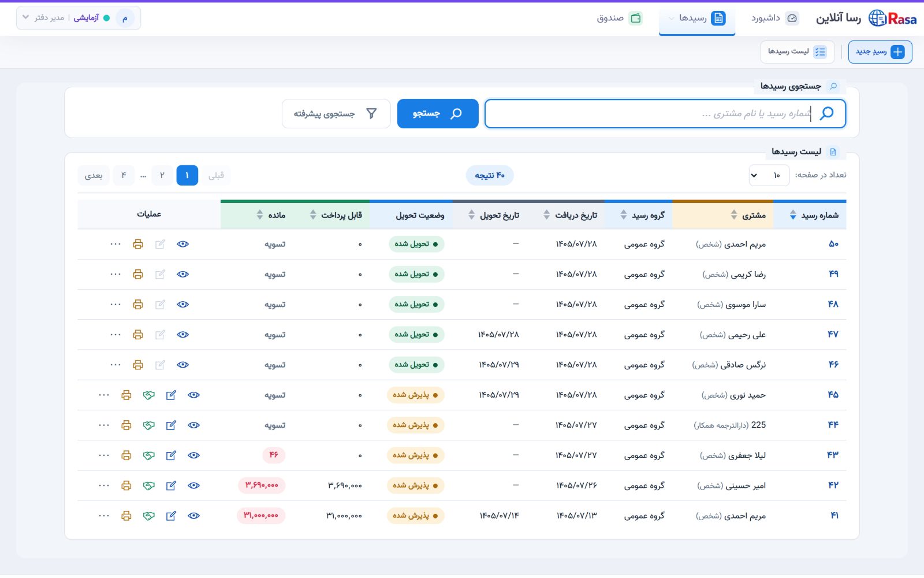View details of receipt 47 via eye icon
924x578 pixels.
click(183, 335)
